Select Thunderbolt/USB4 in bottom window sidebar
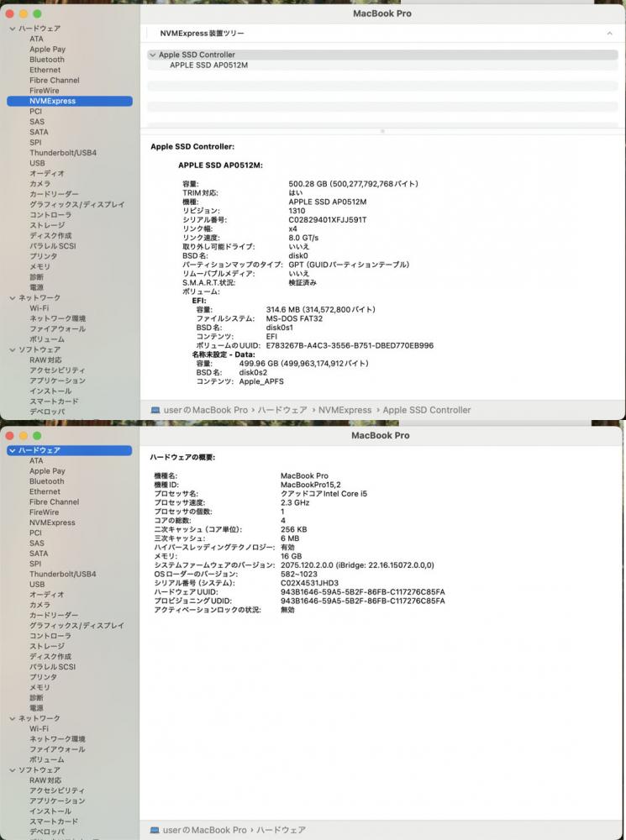 click(x=63, y=574)
